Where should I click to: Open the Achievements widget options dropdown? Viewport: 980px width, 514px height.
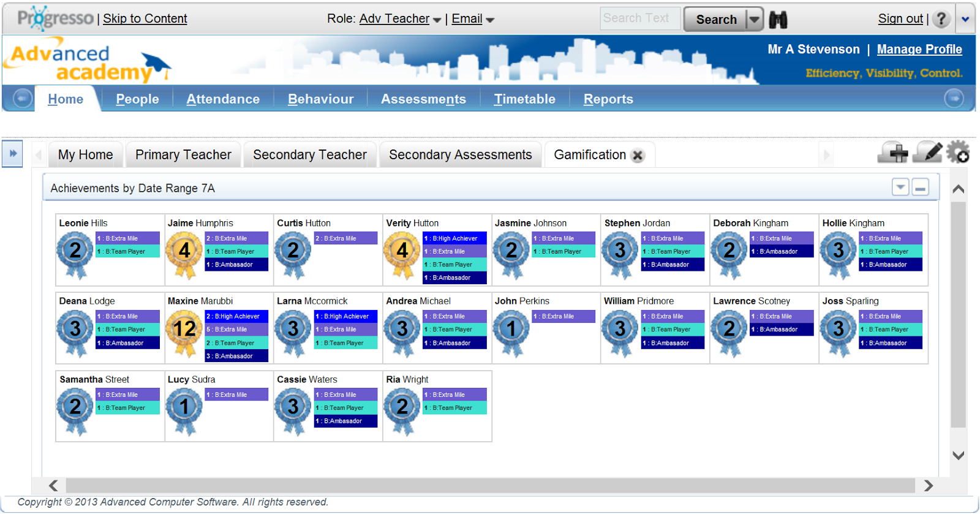[x=900, y=187]
